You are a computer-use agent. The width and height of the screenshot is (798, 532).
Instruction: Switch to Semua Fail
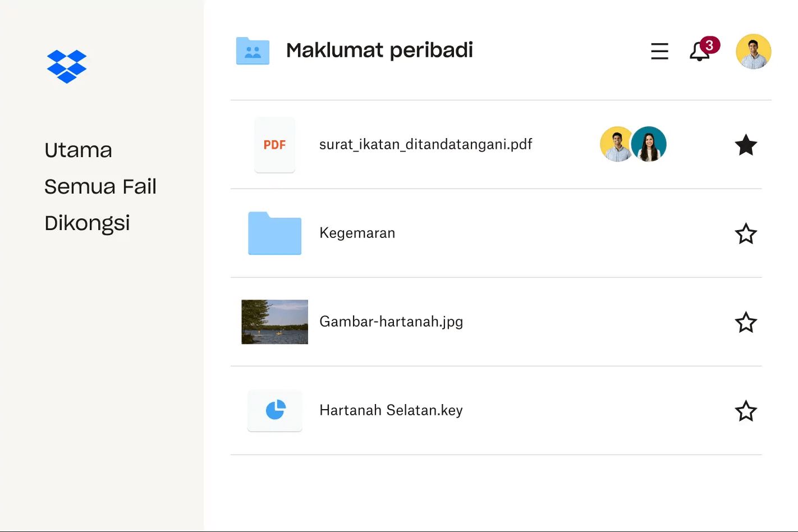[100, 186]
